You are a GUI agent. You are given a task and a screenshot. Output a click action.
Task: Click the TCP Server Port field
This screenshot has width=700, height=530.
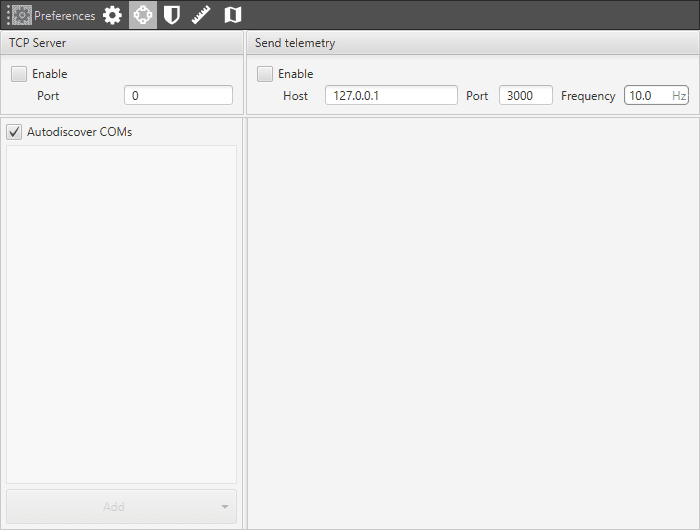coord(178,96)
